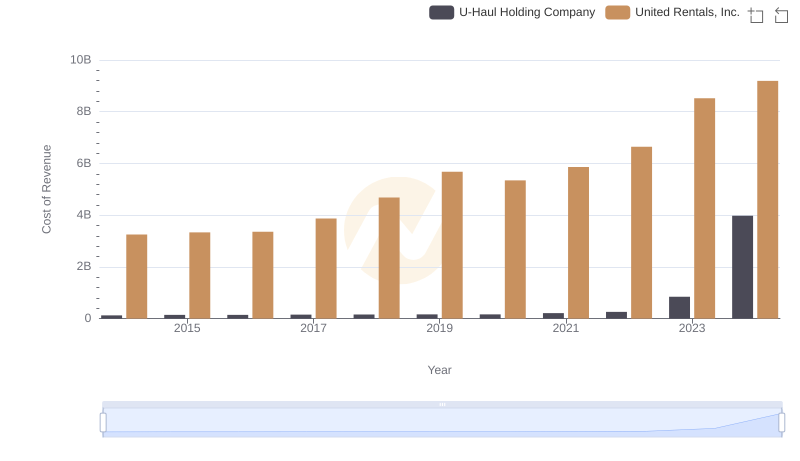The image size is (800, 461).
Task: Click the United Rentals bar for 2017
Action: [326, 269]
